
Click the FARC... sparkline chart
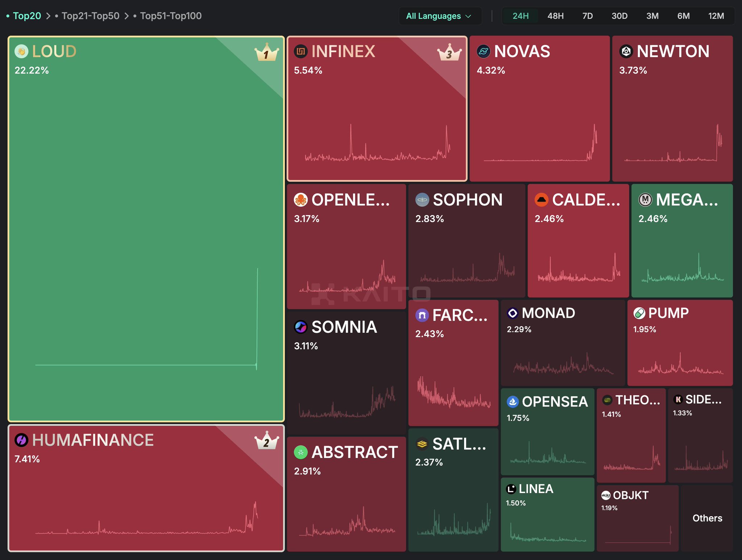[x=454, y=392]
